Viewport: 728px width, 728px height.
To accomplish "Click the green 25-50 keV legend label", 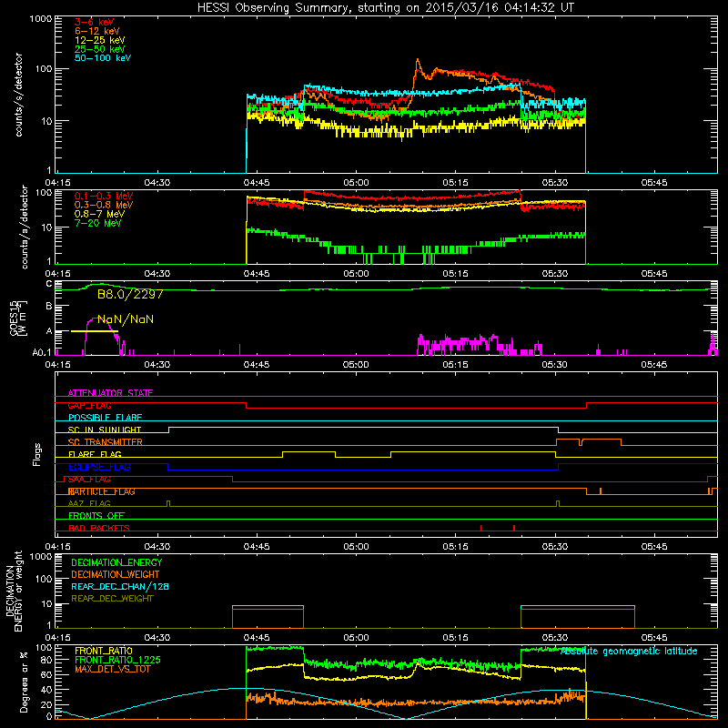I will (100, 49).
